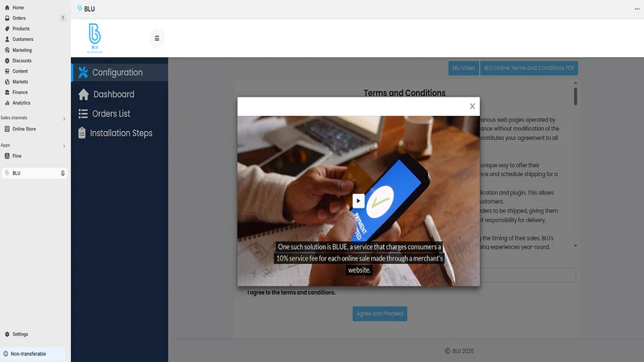Open Orders in the admin sidebar
Image resolution: width=644 pixels, height=362 pixels.
(19, 18)
